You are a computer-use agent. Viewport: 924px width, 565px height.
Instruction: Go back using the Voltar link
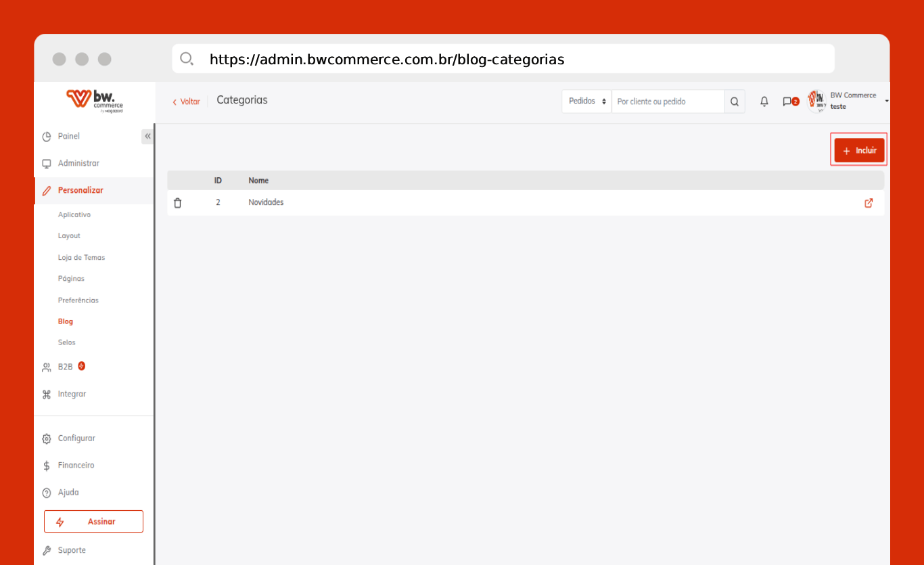point(186,101)
